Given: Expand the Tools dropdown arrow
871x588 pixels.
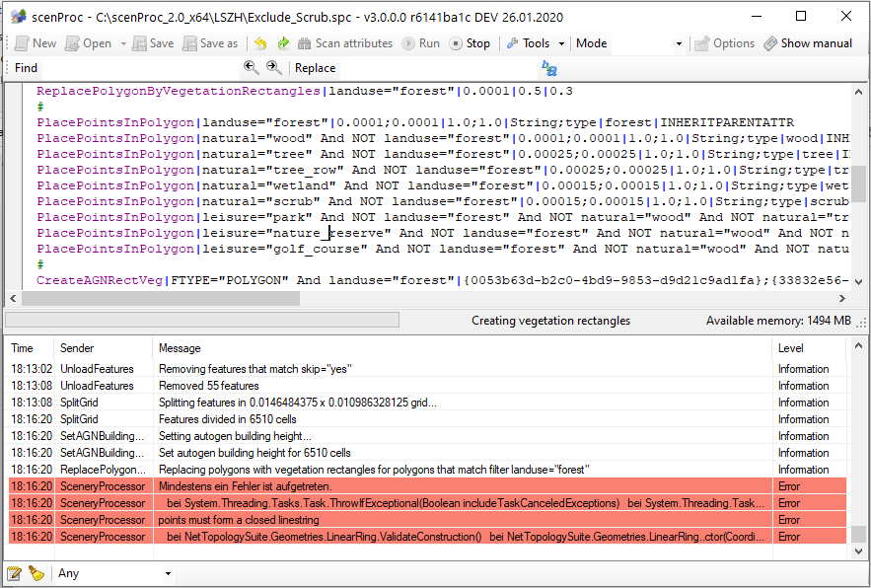Looking at the screenshot, I should [561, 43].
